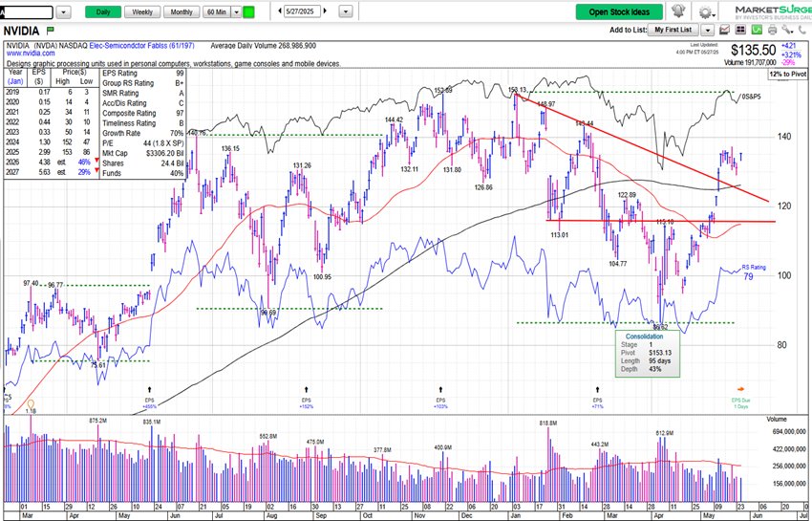Click the +3.21% price change value
This screenshot has height=521, width=812.
(x=791, y=54)
